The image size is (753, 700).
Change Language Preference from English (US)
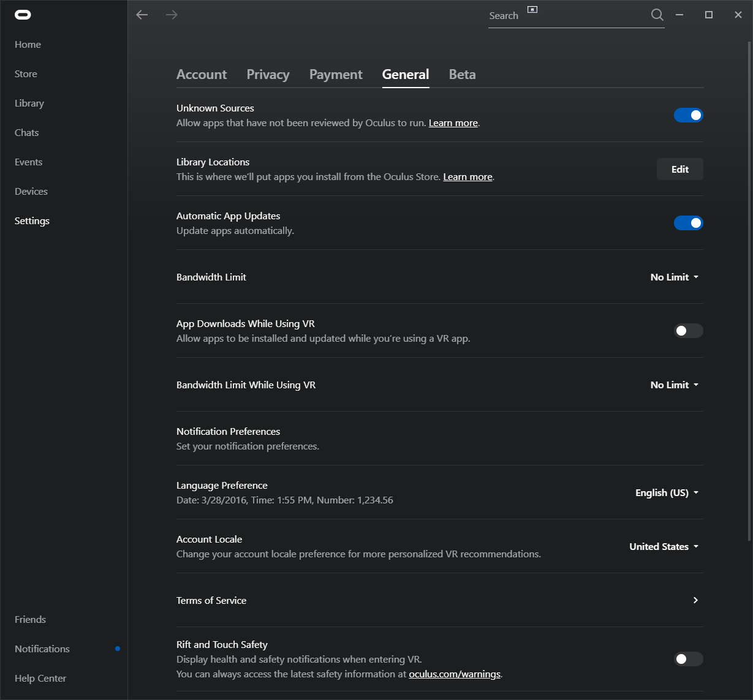click(x=667, y=492)
